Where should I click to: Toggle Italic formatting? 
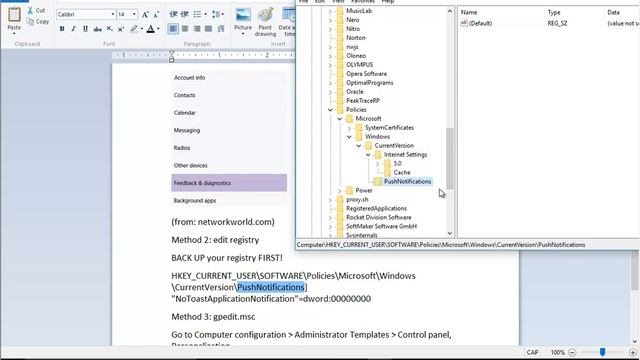click(x=73, y=29)
